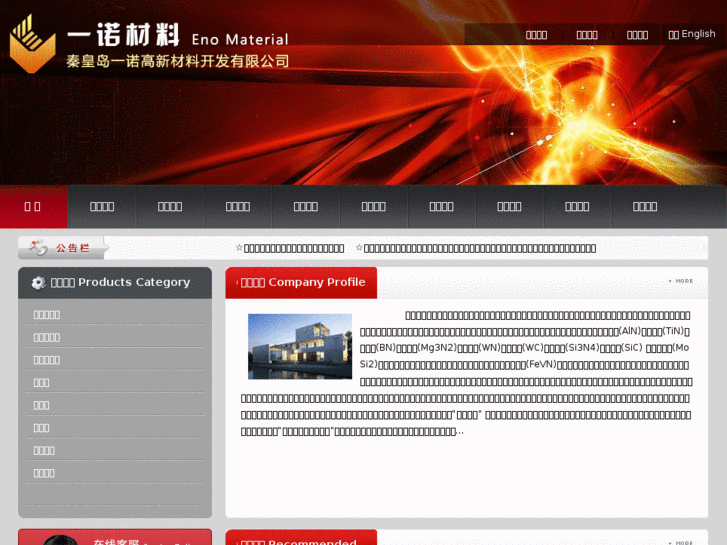Click the 公告栏 notice board icon
Viewport: 727px width, 545px height.
click(x=38, y=248)
